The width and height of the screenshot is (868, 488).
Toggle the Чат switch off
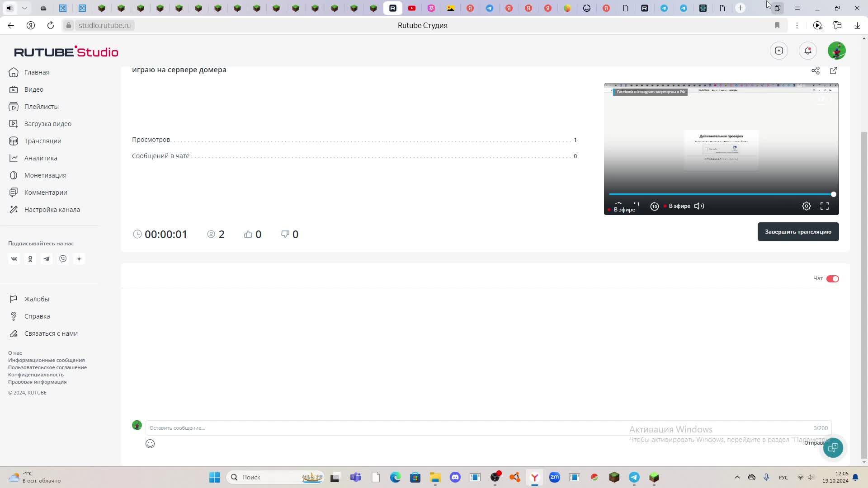click(x=832, y=279)
